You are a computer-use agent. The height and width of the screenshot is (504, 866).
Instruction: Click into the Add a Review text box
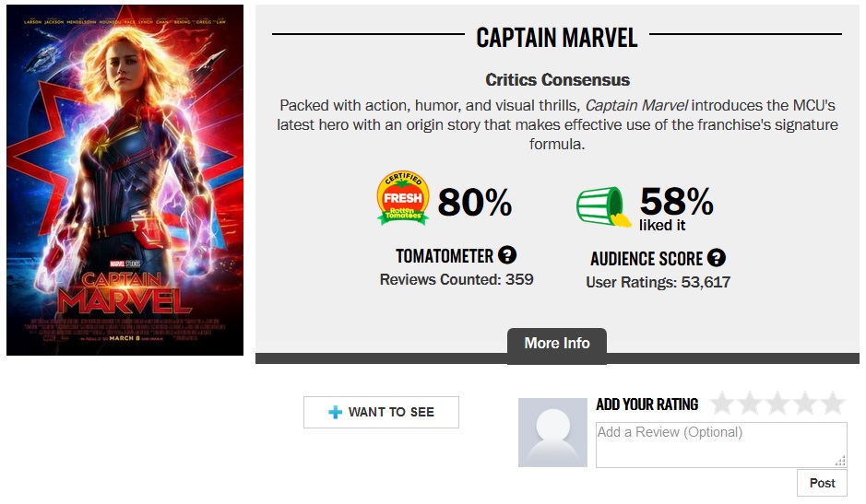[x=720, y=444]
